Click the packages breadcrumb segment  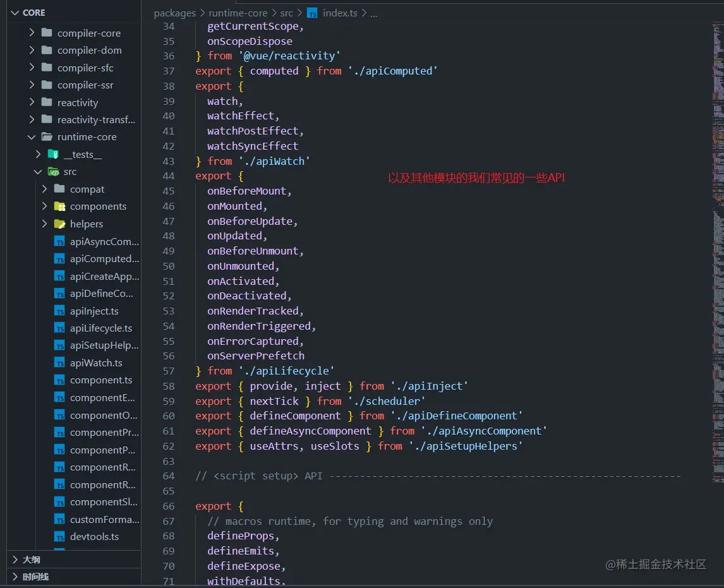pyautogui.click(x=174, y=13)
